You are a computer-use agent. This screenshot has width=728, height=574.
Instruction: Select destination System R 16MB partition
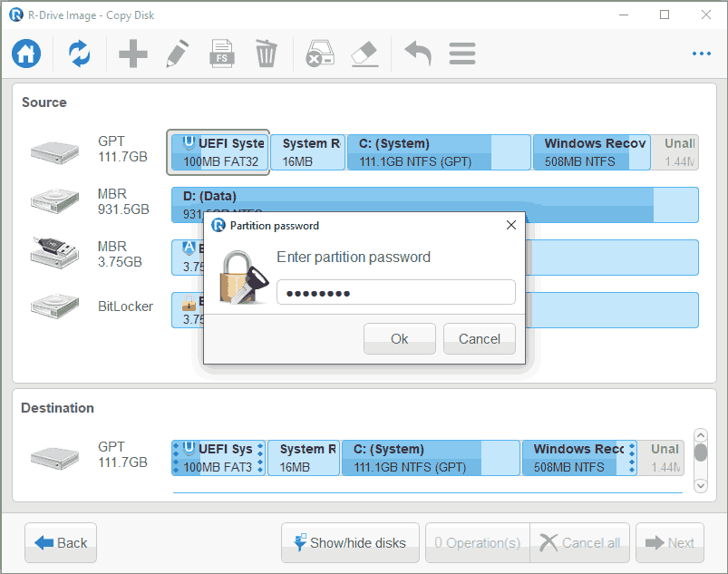[304, 458]
